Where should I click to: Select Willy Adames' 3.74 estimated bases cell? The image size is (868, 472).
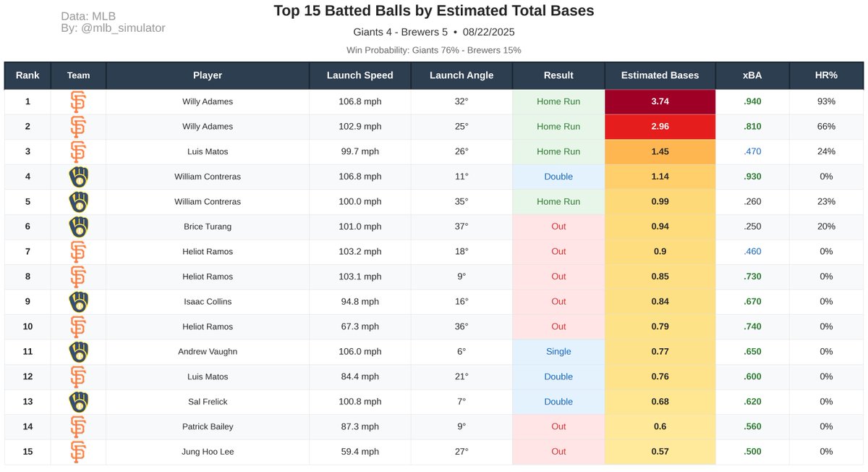click(x=660, y=101)
